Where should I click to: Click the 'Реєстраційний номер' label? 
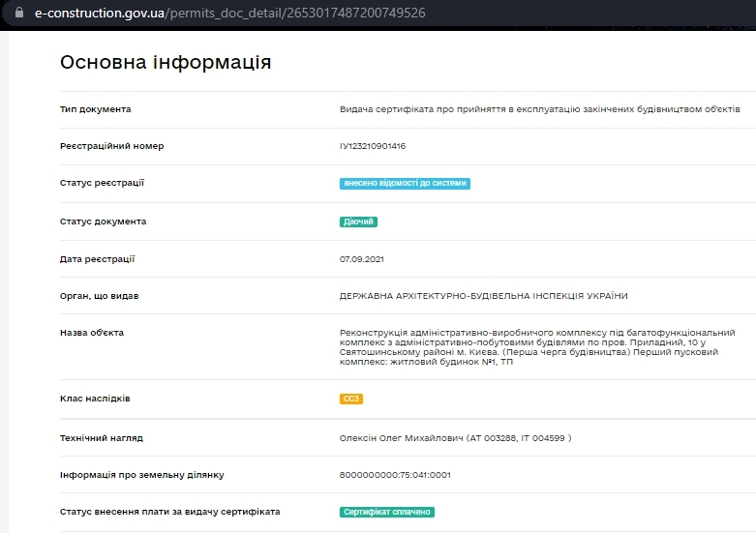click(x=112, y=146)
